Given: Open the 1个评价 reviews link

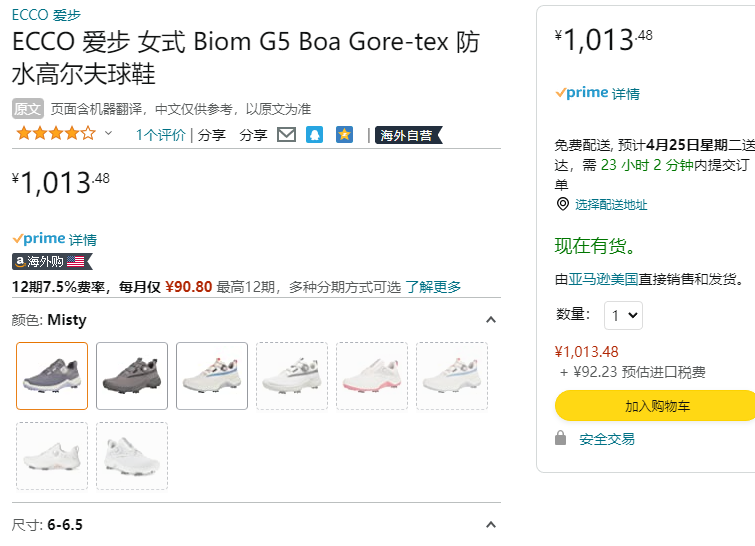Looking at the screenshot, I should point(160,135).
